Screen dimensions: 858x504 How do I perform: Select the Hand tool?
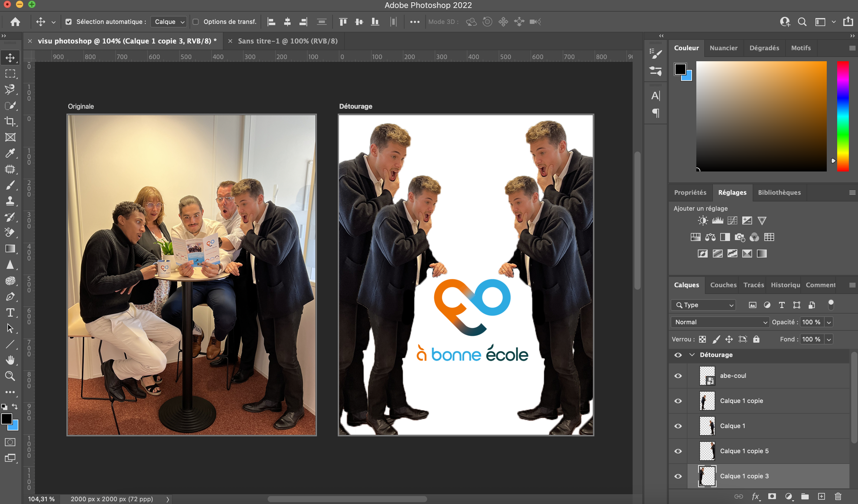[10, 360]
